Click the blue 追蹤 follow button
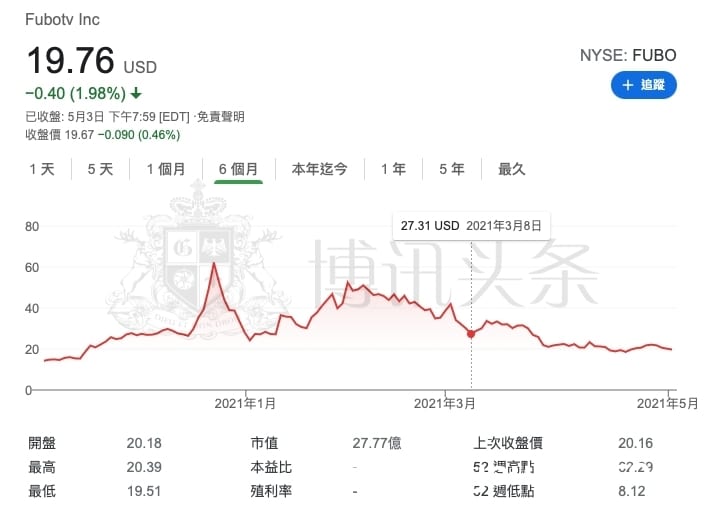 pos(643,85)
